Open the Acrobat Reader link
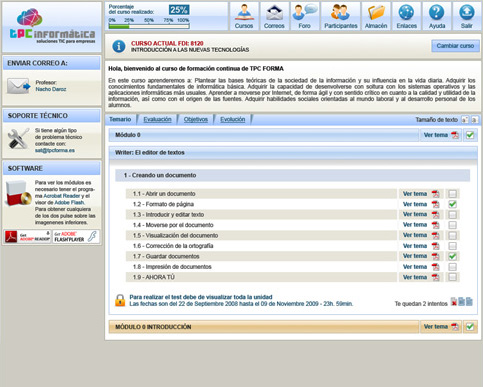 (62, 196)
